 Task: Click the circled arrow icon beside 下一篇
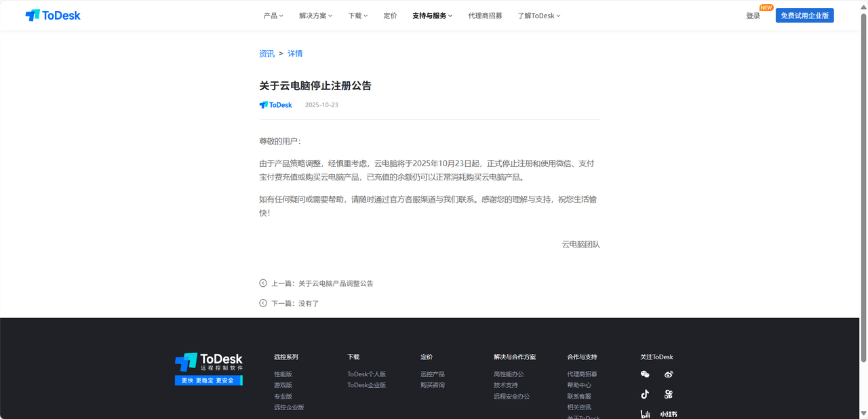pos(263,303)
